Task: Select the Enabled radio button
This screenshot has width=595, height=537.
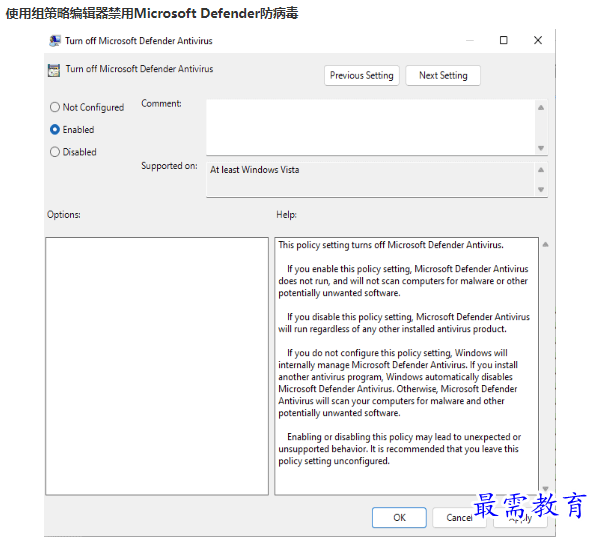Action: [55, 130]
